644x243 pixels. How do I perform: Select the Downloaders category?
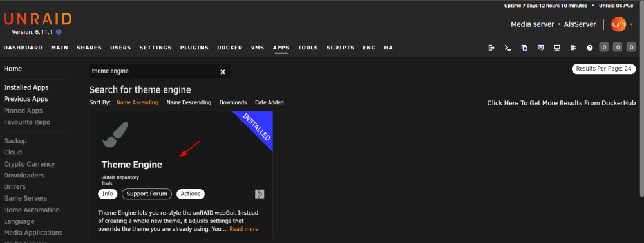click(x=24, y=175)
